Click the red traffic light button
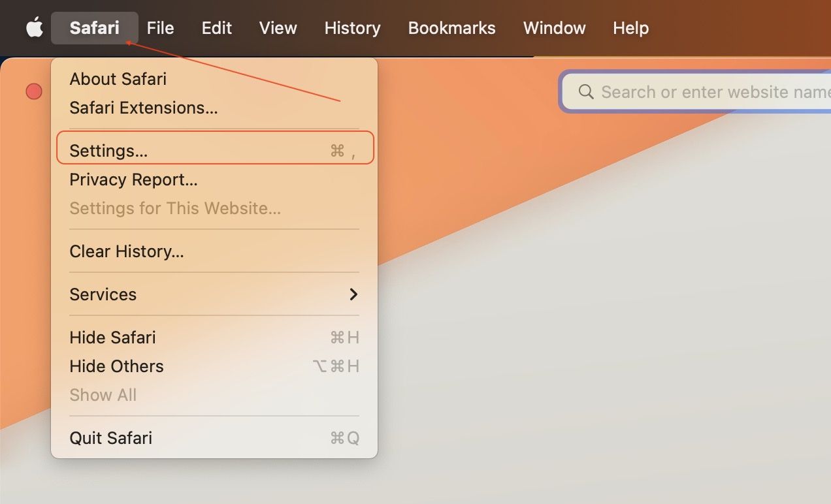The height and width of the screenshot is (504, 831). click(33, 91)
